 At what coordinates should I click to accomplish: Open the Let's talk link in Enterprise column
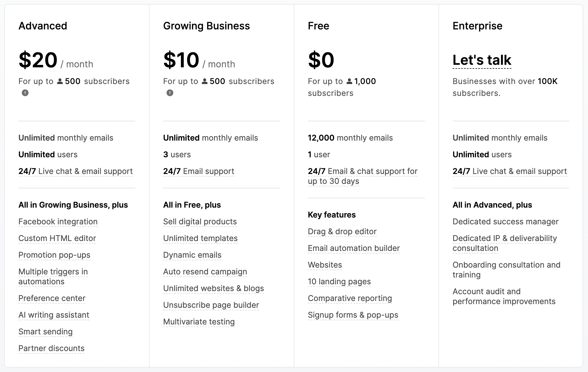click(481, 60)
